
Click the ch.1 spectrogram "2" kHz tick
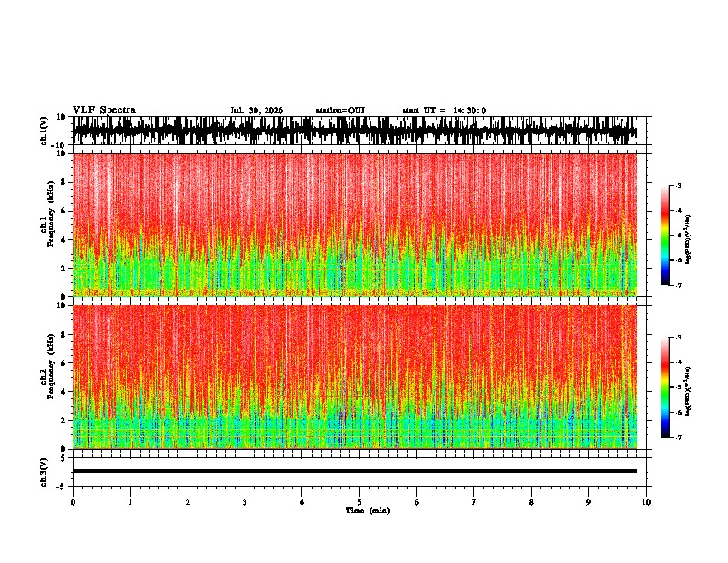coord(64,268)
